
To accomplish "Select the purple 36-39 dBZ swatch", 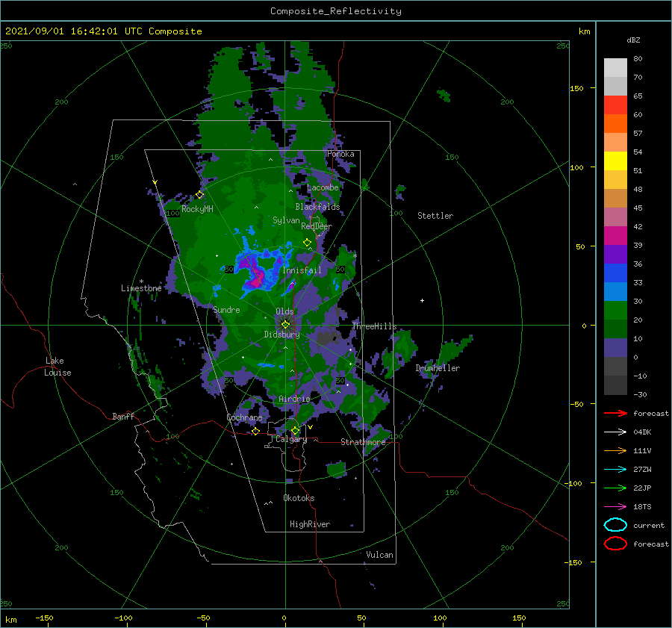I will [615, 254].
